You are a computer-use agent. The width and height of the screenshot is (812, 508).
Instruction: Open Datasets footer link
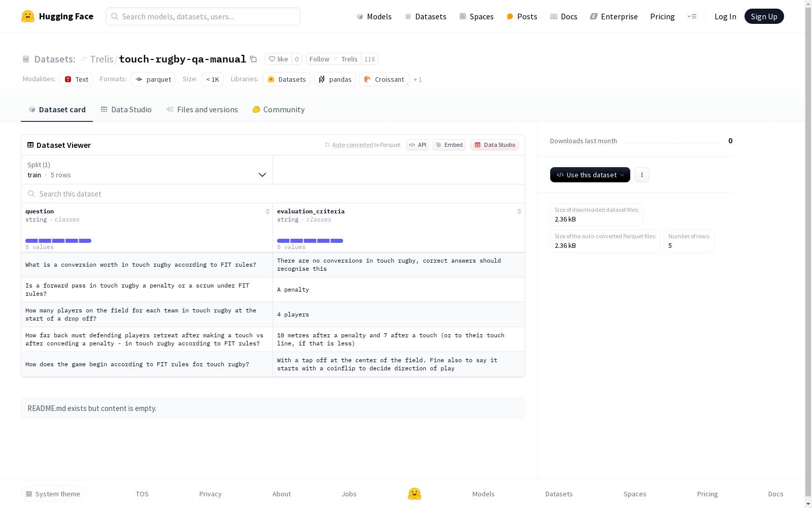pos(559,494)
